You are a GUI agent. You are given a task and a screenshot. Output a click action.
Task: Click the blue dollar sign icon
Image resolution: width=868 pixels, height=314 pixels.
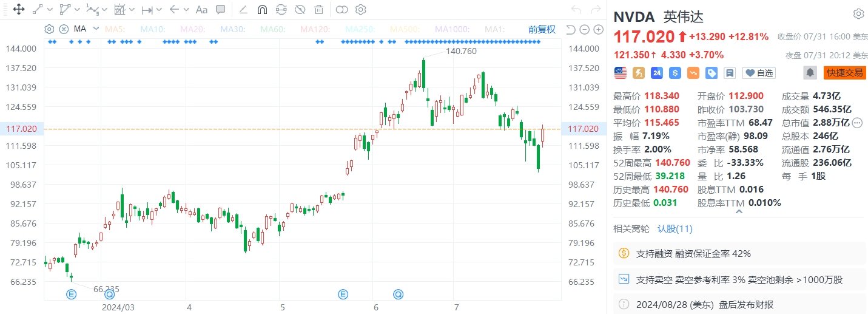point(675,73)
